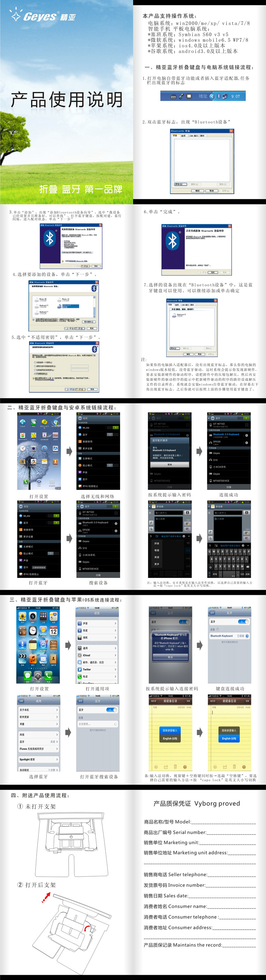The height and width of the screenshot is (980, 266).
Task: Tap 取消 in the iPhone Bluetooth Keyboard pairing alert
Action: (171, 657)
